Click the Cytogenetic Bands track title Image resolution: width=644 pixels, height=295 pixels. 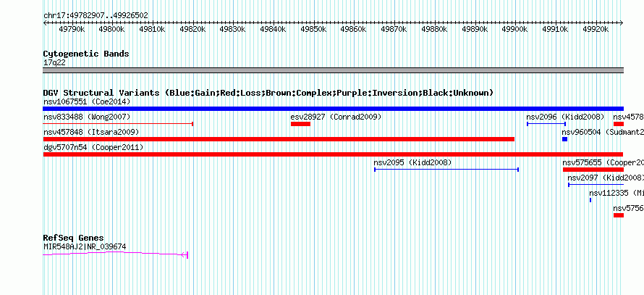click(x=86, y=54)
